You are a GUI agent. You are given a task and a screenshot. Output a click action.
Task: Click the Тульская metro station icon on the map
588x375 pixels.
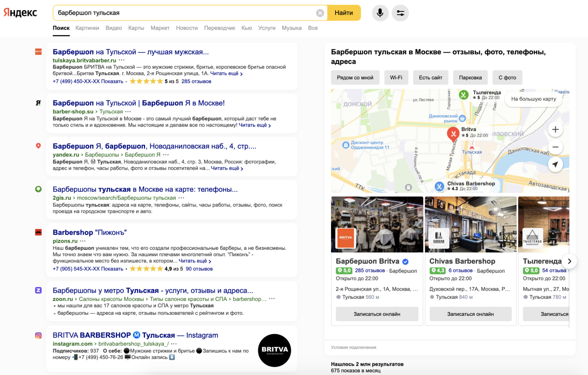pos(472,148)
